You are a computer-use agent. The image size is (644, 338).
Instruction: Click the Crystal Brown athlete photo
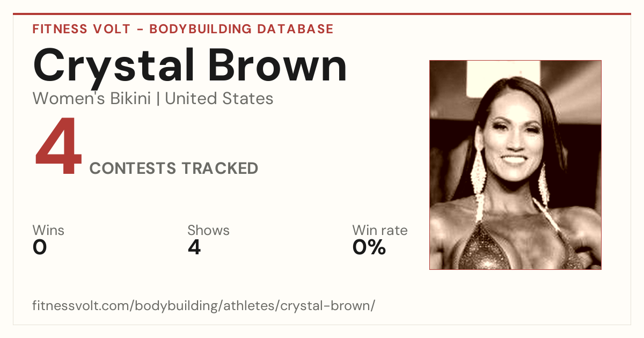(x=515, y=165)
